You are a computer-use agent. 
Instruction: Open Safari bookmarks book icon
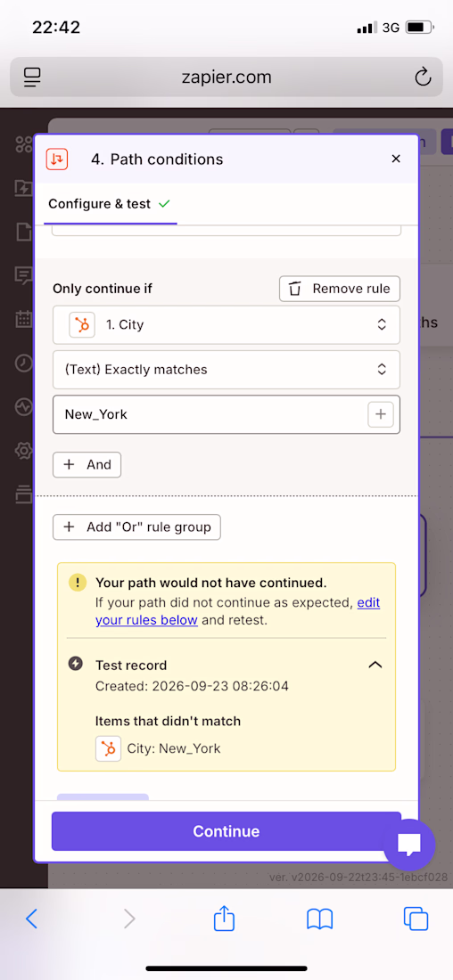click(x=320, y=919)
